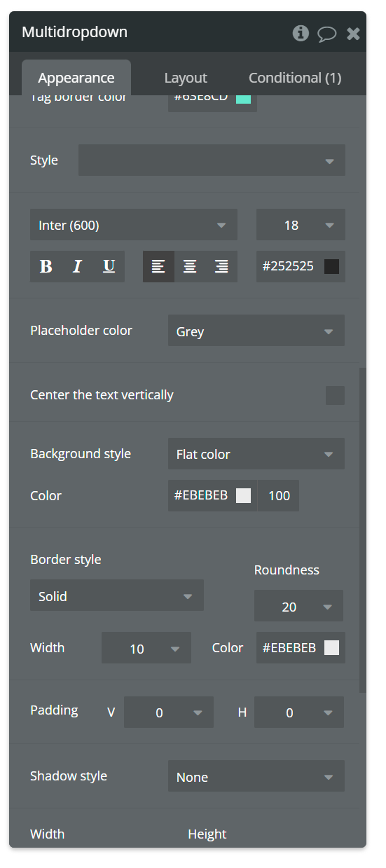Click the Multidropdown panel title
The image size is (386, 868).
pos(74,32)
